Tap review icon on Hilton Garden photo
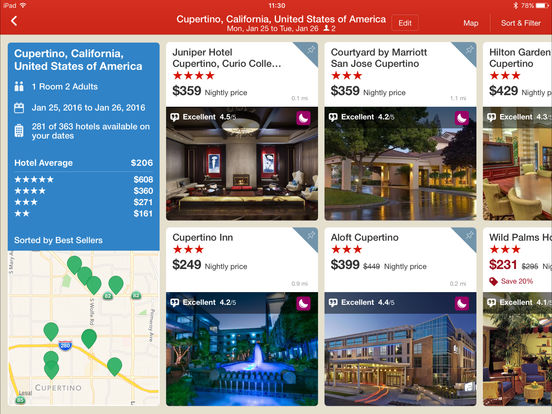The width and height of the screenshot is (552, 414). [x=491, y=117]
